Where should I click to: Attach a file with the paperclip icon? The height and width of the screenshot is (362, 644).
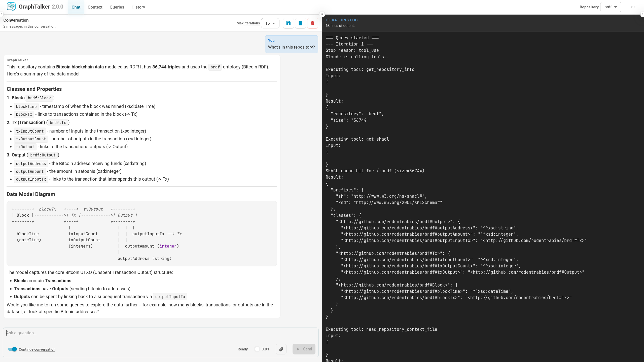point(281,349)
